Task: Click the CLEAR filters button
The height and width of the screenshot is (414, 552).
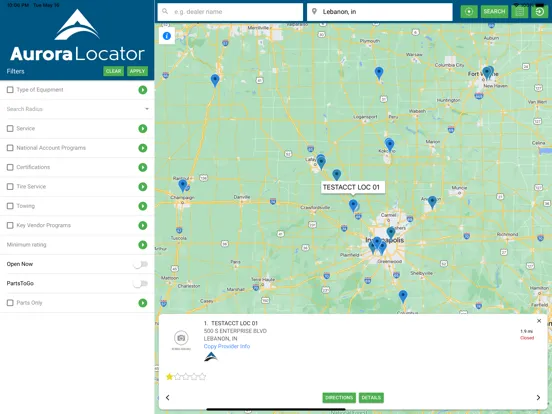Action: pos(113,71)
